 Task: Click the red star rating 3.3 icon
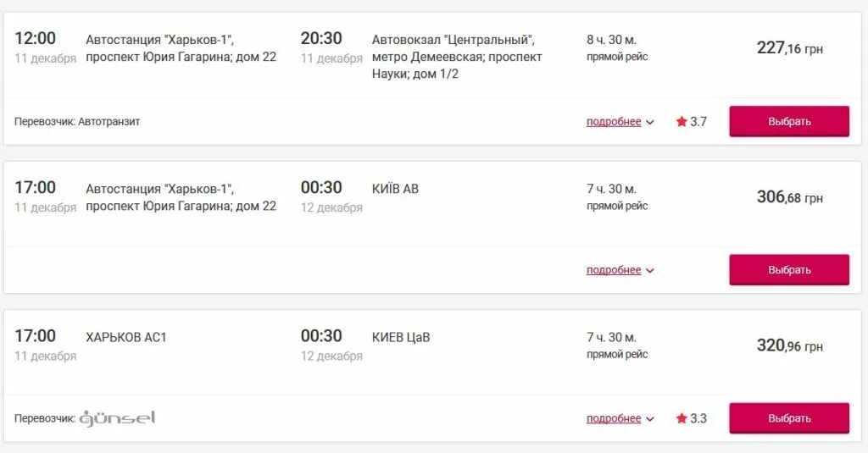click(682, 418)
